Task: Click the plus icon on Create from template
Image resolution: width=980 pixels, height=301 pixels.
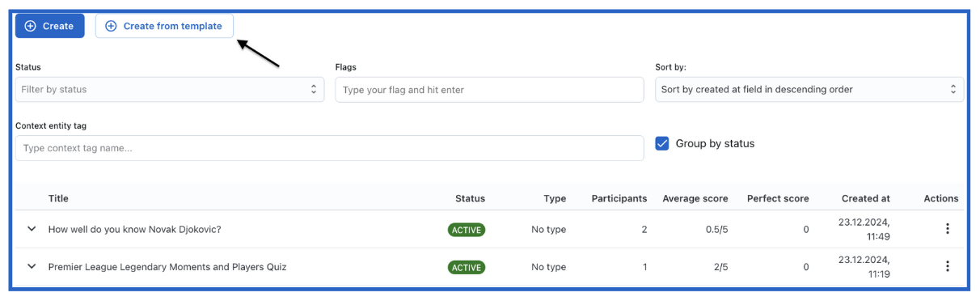Action: 112,26
